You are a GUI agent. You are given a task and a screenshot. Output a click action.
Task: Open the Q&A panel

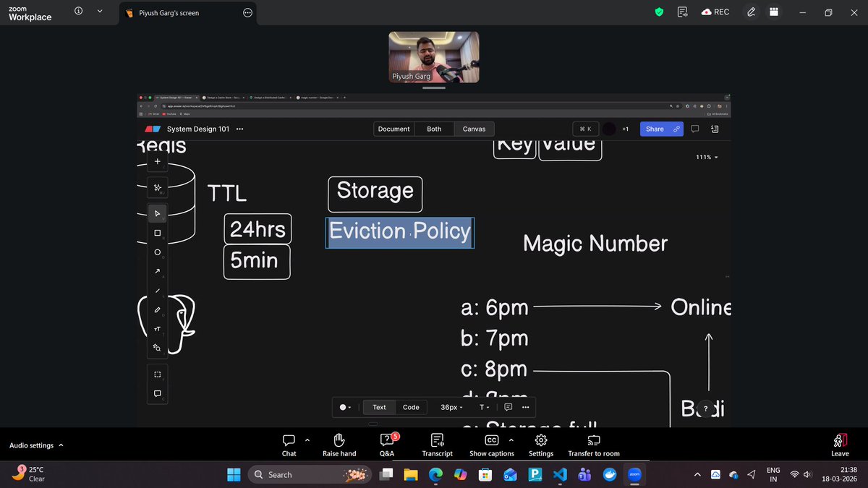point(387,445)
